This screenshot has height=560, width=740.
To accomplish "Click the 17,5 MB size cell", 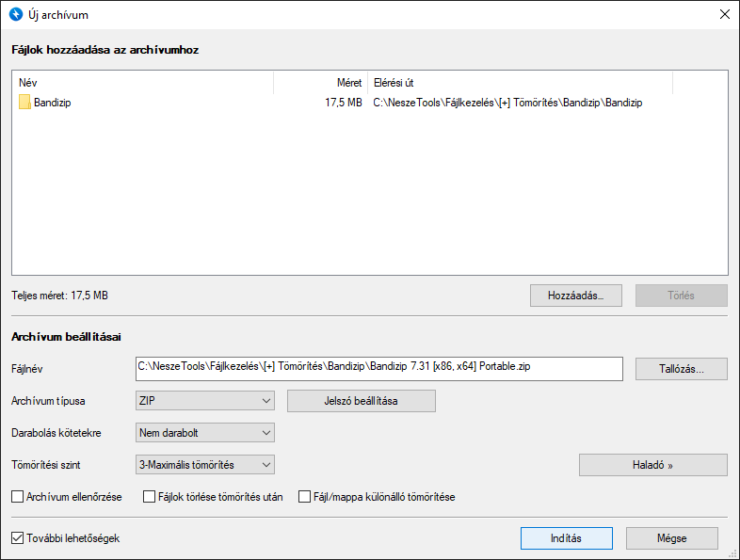I will coord(344,103).
